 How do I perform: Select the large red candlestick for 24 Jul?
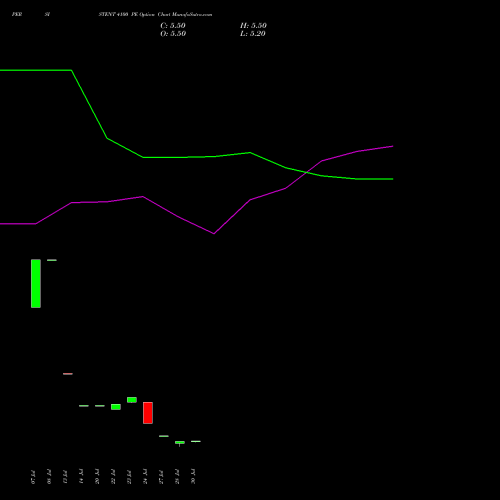point(148,413)
